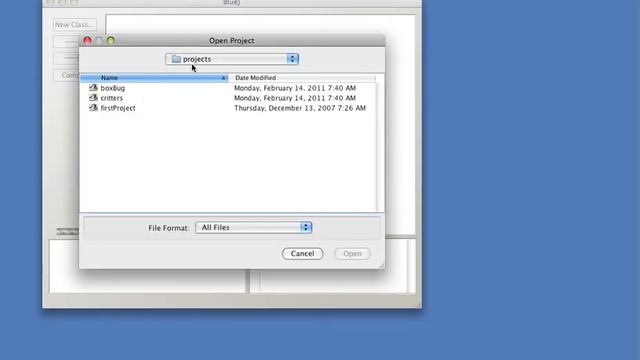Image resolution: width=640 pixels, height=360 pixels.
Task: Select the critters project name
Action: [x=111, y=98]
